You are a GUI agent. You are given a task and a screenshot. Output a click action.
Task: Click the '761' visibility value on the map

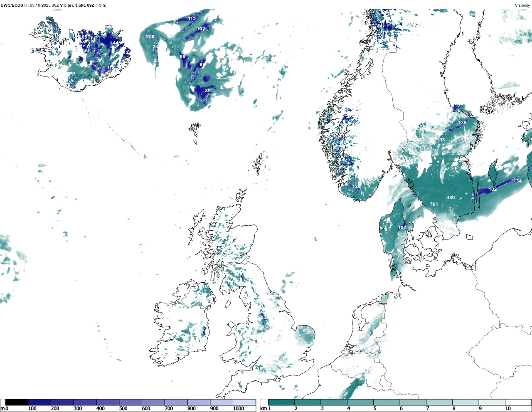click(434, 204)
